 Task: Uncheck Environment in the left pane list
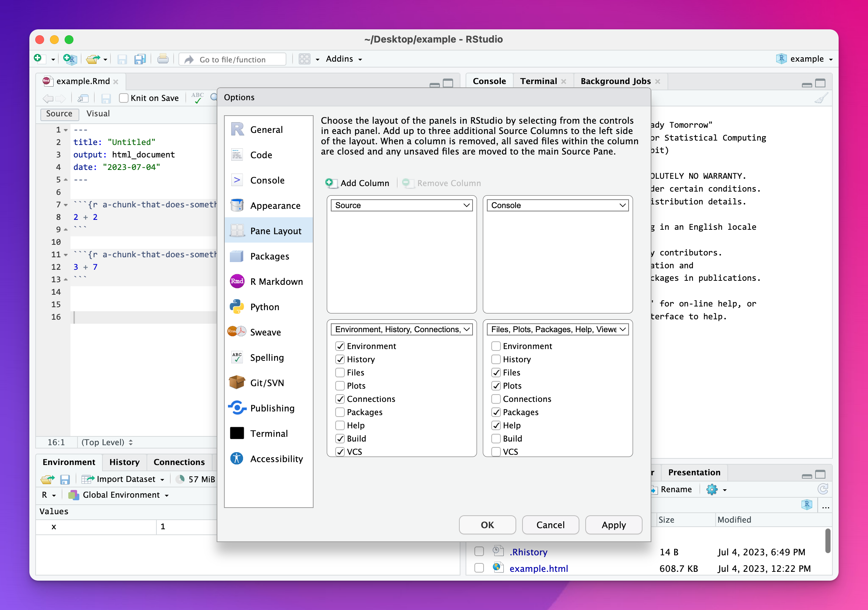[x=340, y=346]
